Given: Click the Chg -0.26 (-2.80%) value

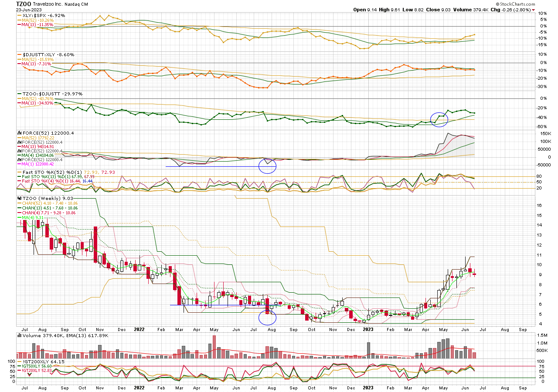Looking at the screenshot, I should click(x=510, y=10).
